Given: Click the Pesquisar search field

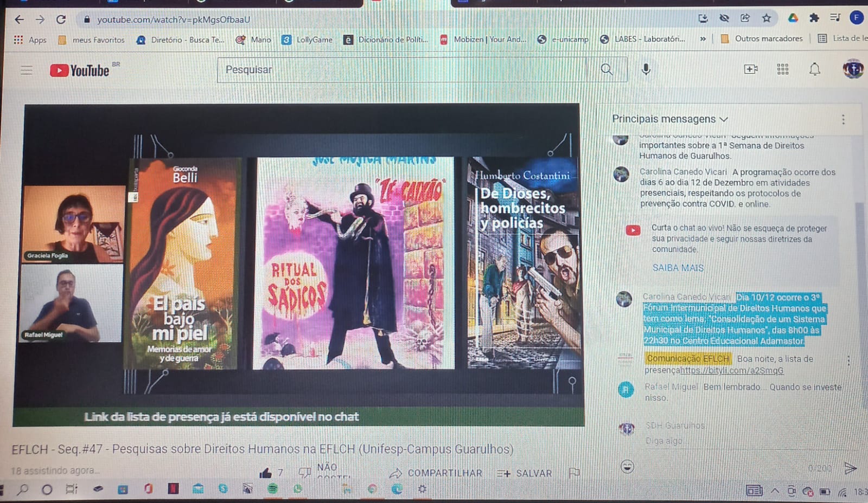Looking at the screenshot, I should (x=401, y=70).
